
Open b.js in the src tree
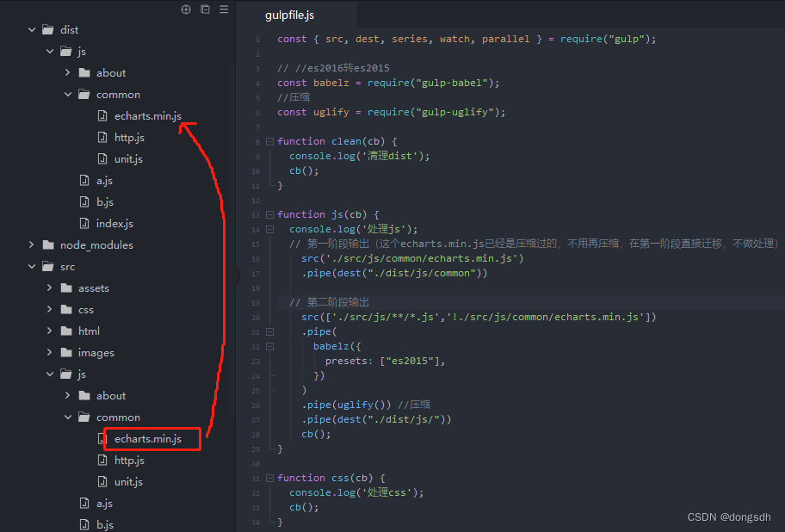[x=102, y=523]
